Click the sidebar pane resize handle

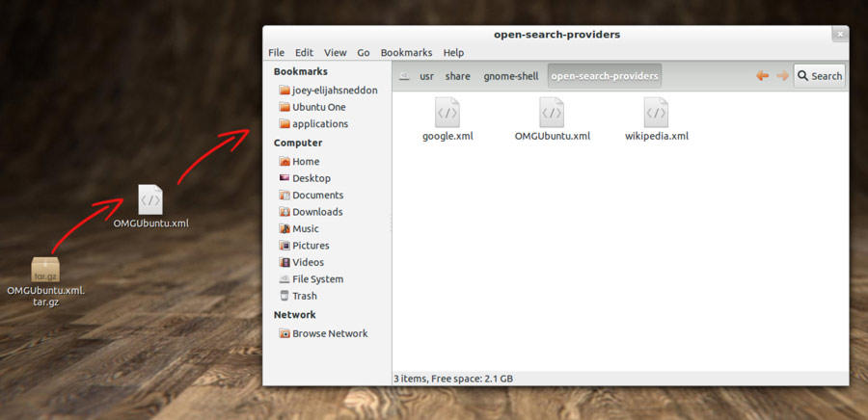[x=392, y=223]
